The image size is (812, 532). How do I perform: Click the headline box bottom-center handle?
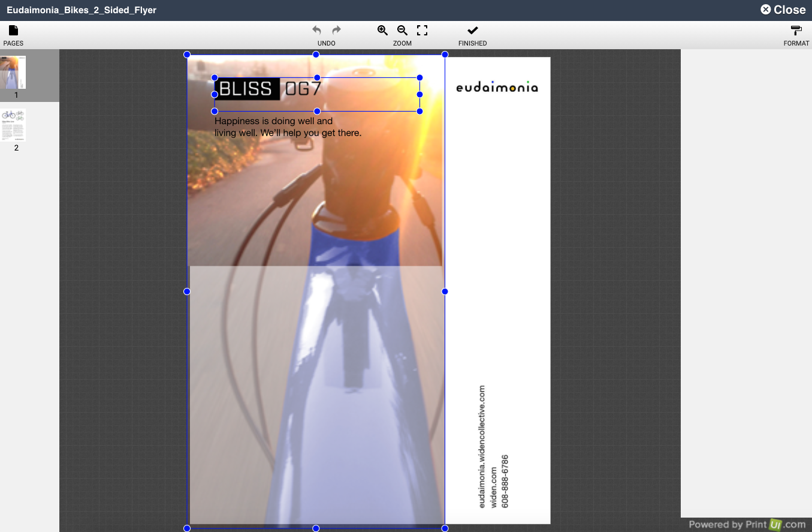tap(317, 112)
